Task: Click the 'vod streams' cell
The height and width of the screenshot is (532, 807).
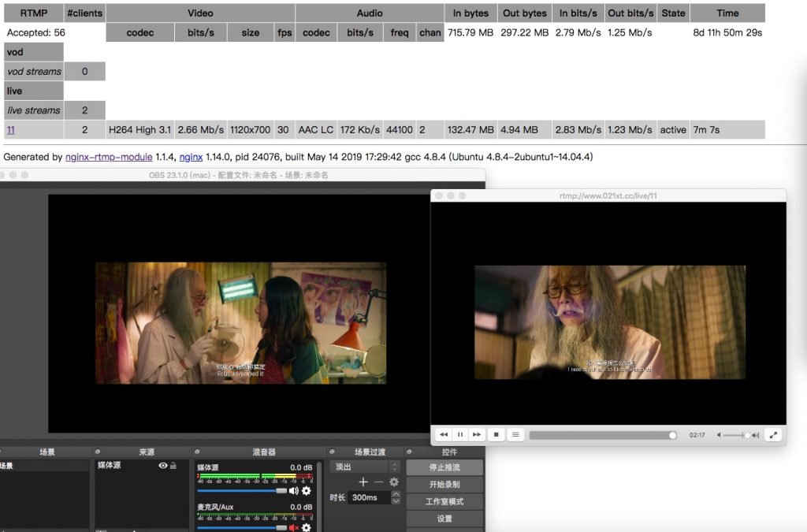Action: point(34,72)
